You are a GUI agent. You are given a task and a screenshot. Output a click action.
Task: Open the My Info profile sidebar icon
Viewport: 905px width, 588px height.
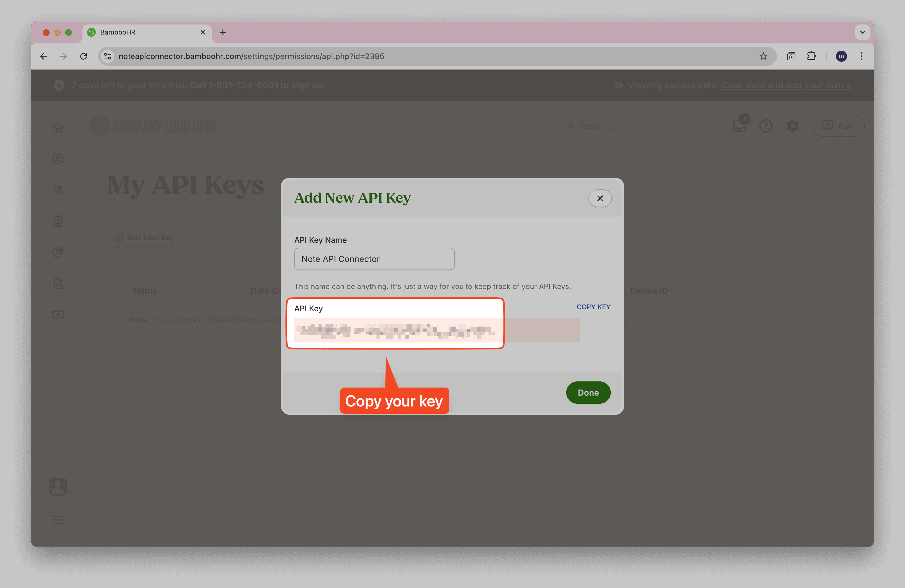tap(58, 158)
